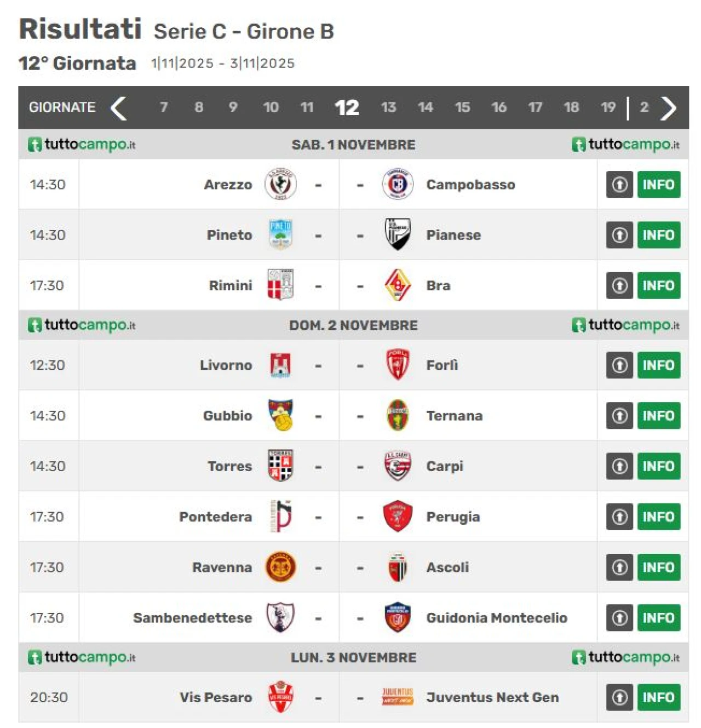Viewport: 701px width, 728px height.
Task: Click the Perugia club badge
Action: point(397,517)
